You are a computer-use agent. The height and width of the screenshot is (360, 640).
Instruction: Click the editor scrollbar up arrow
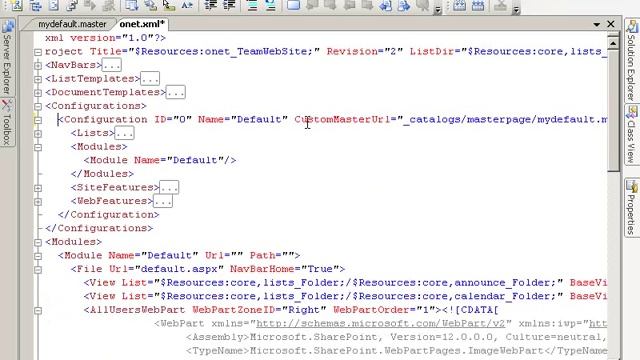point(613,43)
